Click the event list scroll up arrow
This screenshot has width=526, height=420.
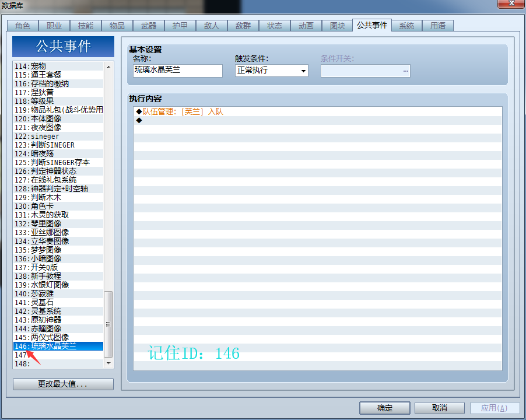click(x=108, y=67)
